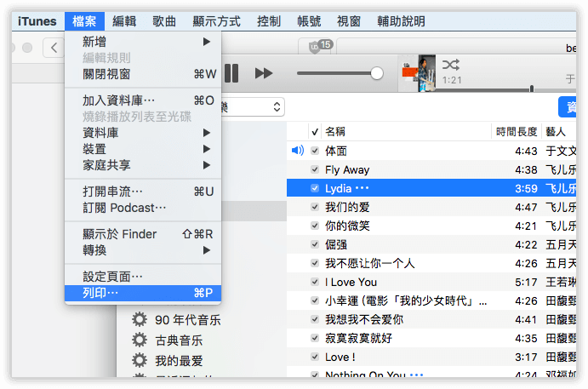Open the 帳號 menu
This screenshot has height=389, width=588.
tap(309, 21)
